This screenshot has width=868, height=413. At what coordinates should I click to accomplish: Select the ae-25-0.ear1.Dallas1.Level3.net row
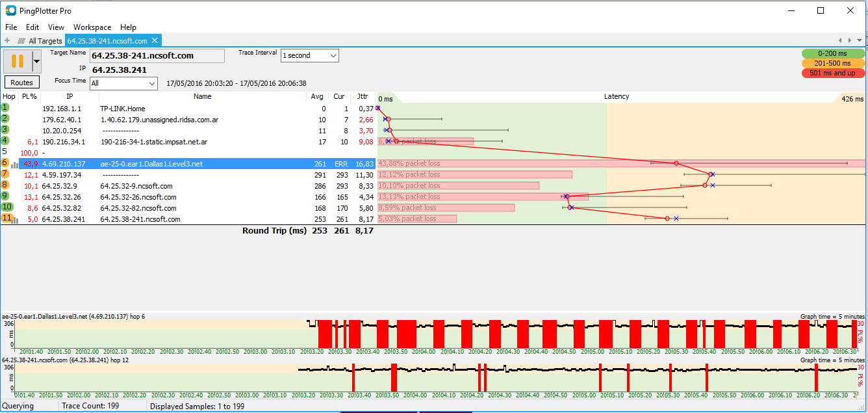[x=188, y=164]
